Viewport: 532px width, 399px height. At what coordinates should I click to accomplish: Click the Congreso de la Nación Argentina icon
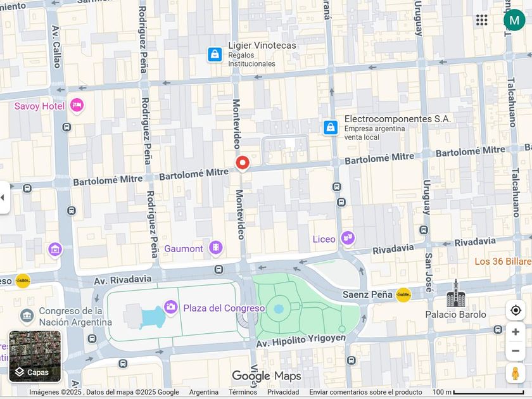(x=27, y=316)
